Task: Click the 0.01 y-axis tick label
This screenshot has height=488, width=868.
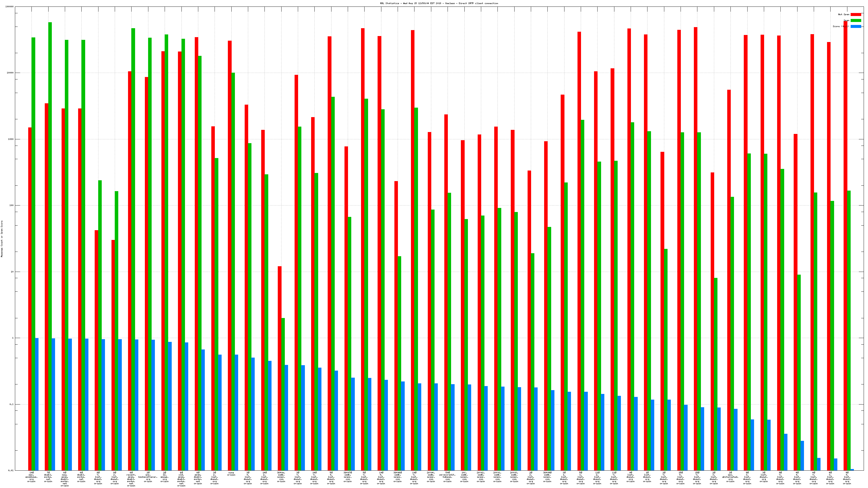Action: pyautogui.click(x=11, y=470)
